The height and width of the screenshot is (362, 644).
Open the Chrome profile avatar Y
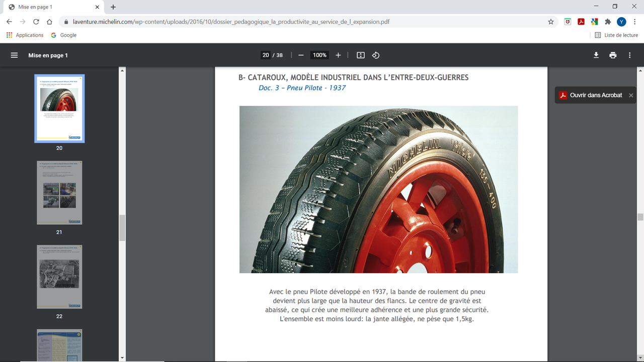click(x=621, y=22)
